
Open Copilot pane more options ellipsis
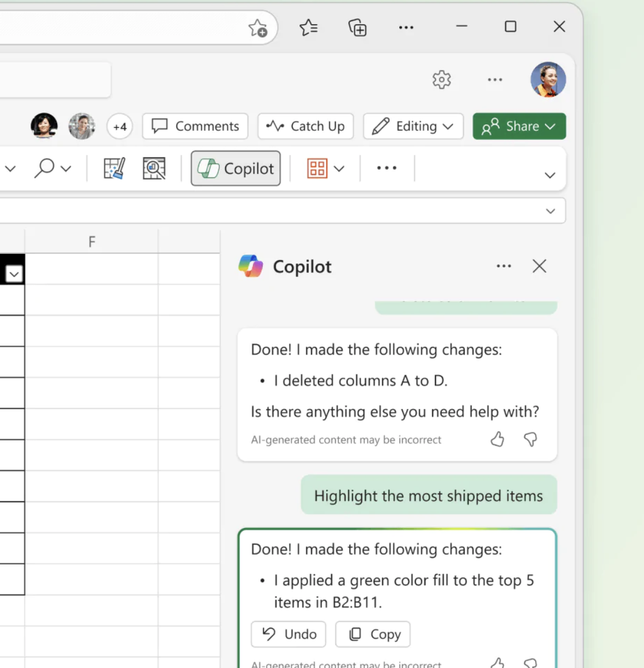pyautogui.click(x=504, y=266)
